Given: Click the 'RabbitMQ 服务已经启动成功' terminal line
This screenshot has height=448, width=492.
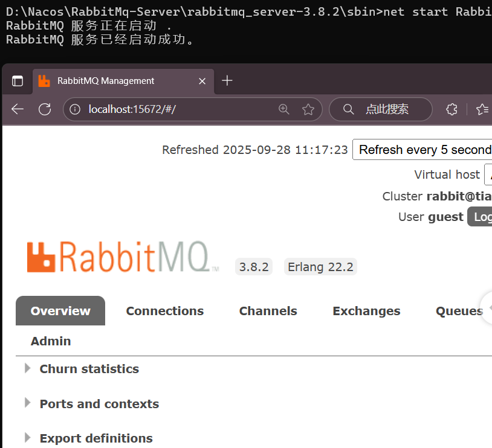Looking at the screenshot, I should [x=100, y=39].
